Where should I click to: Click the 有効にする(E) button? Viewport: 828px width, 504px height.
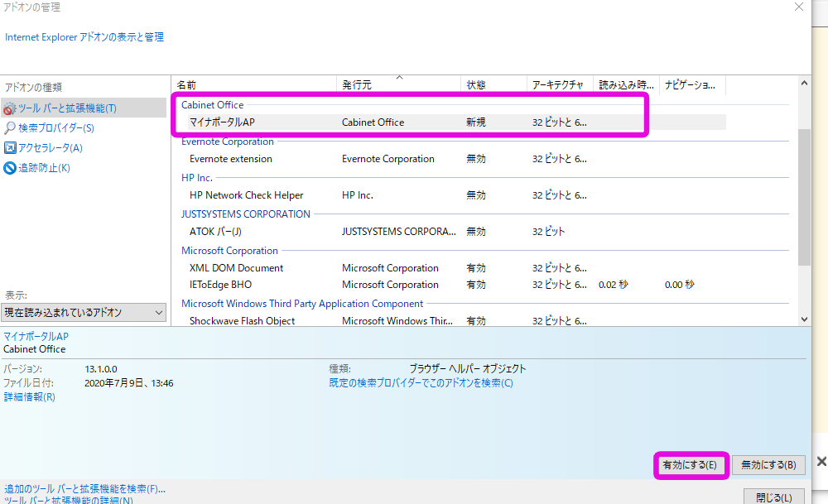click(690, 465)
